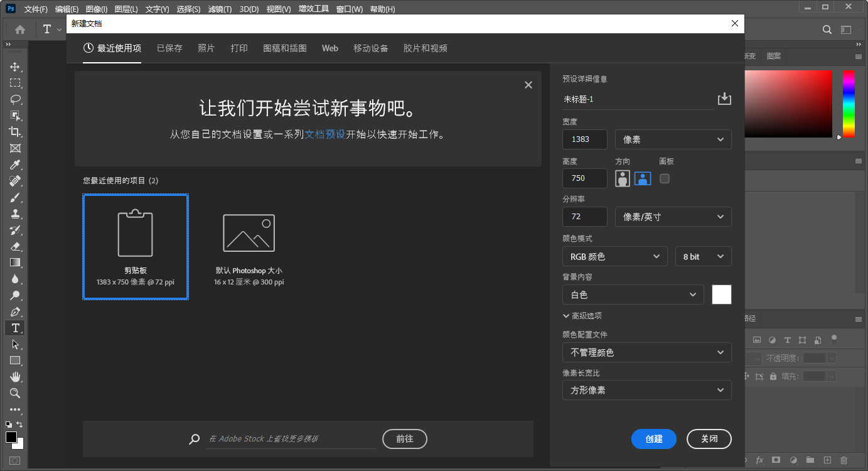
Task: Select the Move tool
Action: [15, 66]
